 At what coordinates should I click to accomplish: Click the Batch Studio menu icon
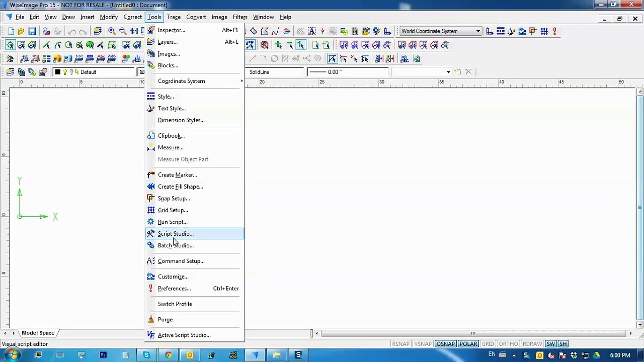pos(151,245)
